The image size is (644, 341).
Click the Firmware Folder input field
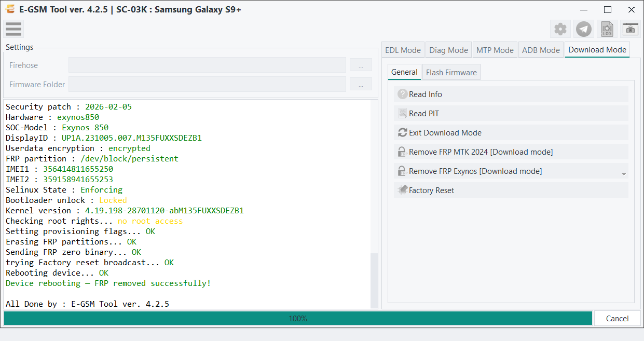207,84
